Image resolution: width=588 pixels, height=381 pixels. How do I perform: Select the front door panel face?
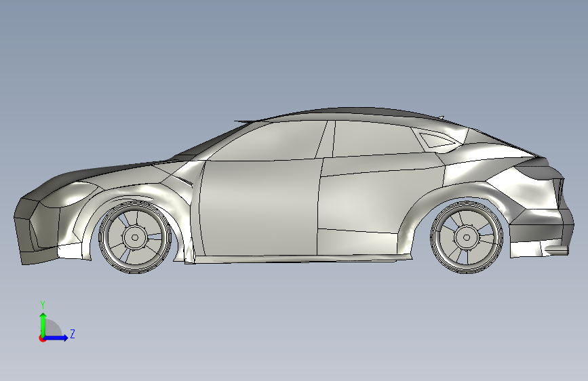click(x=259, y=208)
